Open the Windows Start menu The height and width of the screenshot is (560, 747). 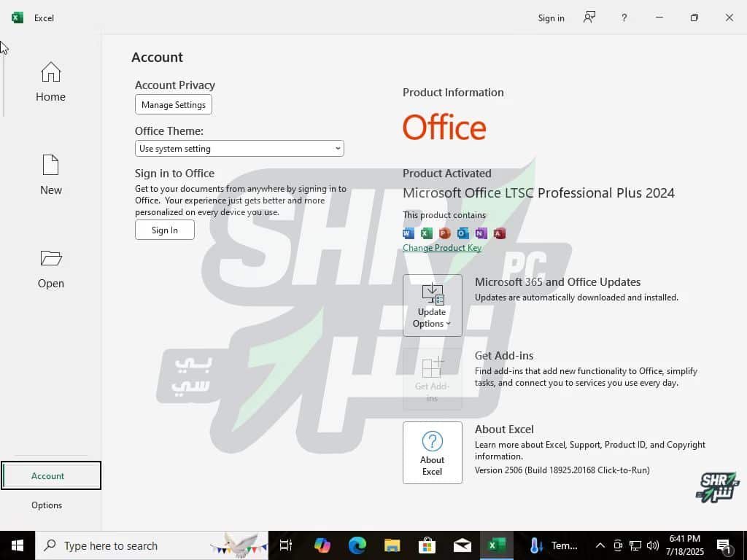18,545
